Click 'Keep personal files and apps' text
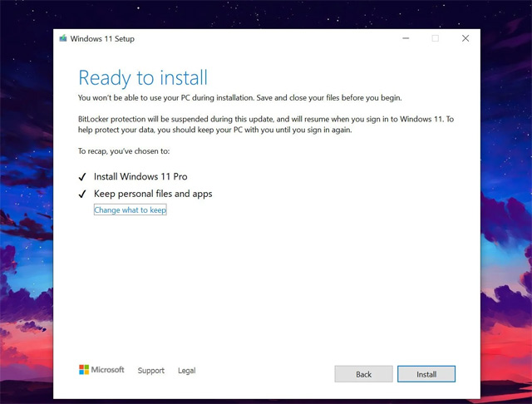532x404 pixels. point(153,194)
